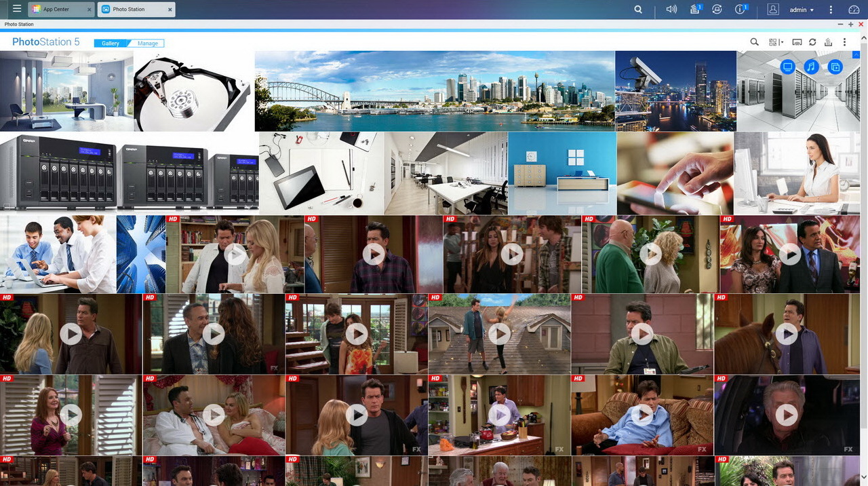Open the server room photo
The image size is (868, 486).
[x=798, y=91]
